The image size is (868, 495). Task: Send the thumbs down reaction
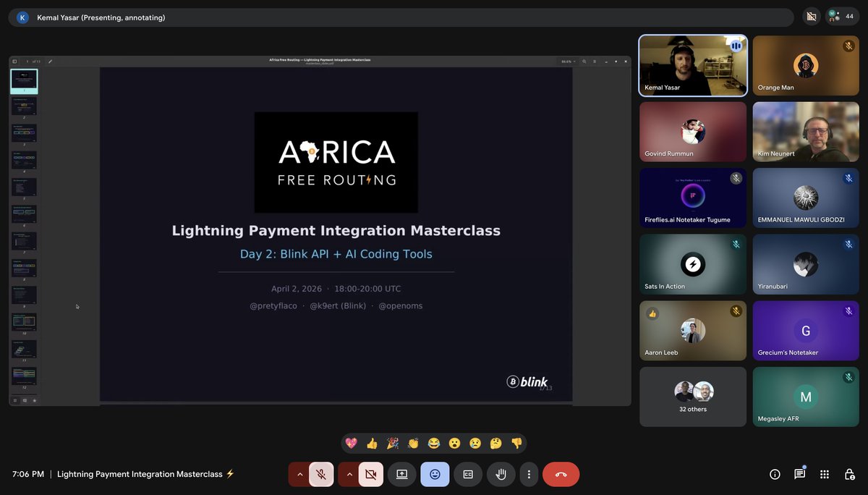(516, 443)
